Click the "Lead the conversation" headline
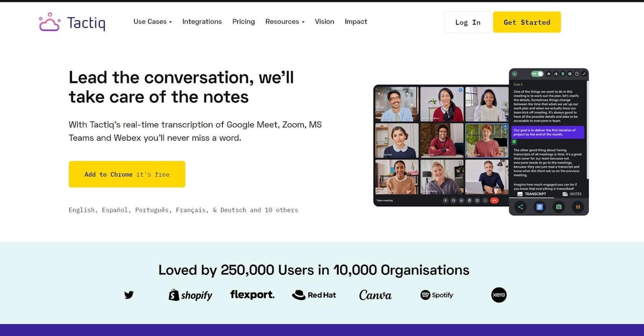 point(181,87)
